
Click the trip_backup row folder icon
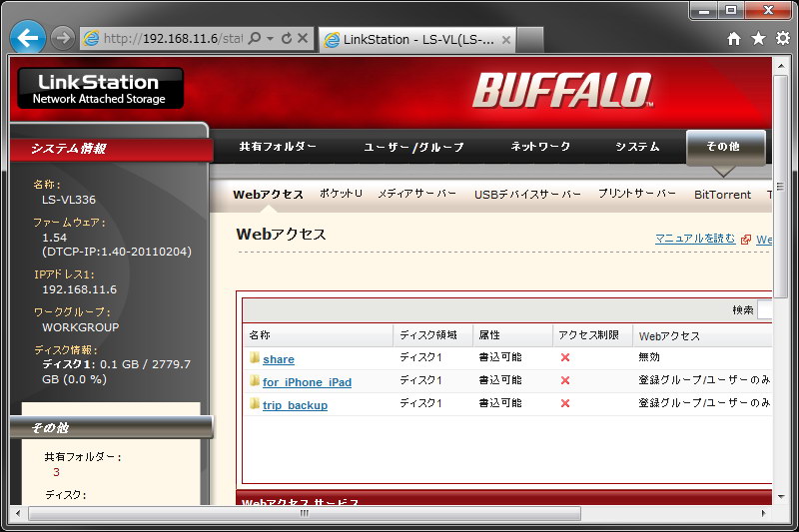pyautogui.click(x=255, y=403)
